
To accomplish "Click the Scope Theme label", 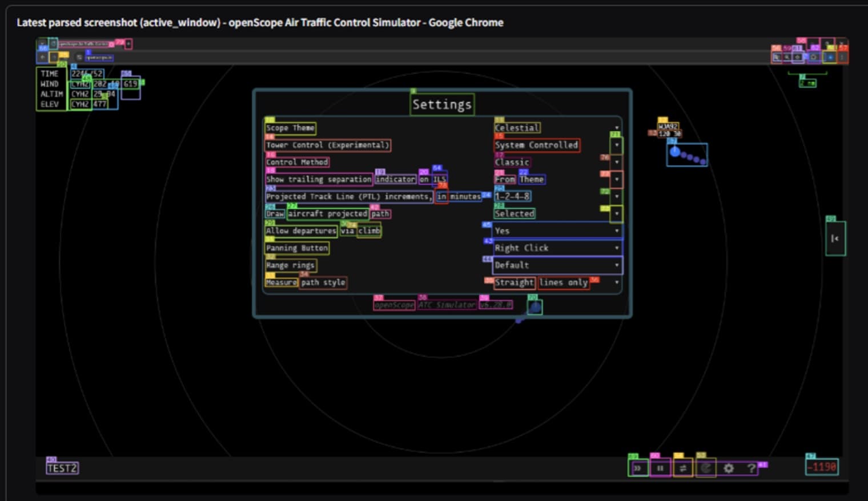I will (290, 128).
